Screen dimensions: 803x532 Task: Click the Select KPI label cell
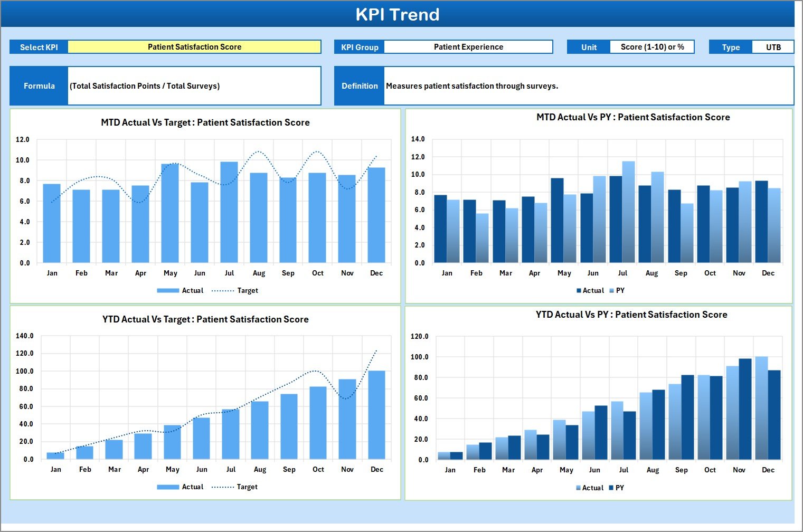pyautogui.click(x=39, y=47)
